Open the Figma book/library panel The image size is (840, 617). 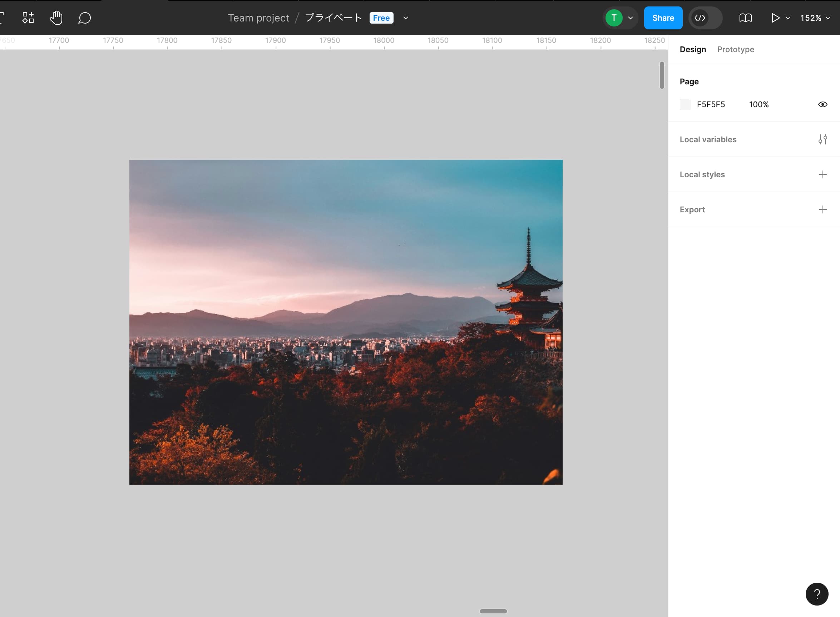pyautogui.click(x=745, y=18)
